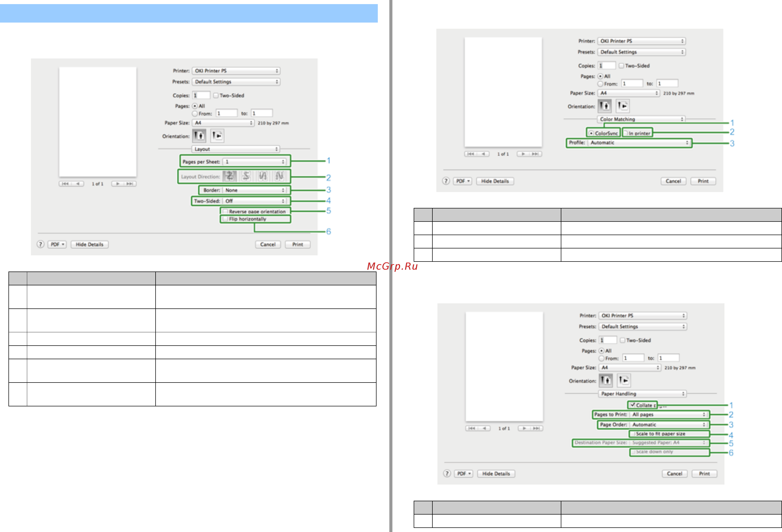Viewport: 782px width, 532px height.
Task: Open help in the Color Matching dialog
Action: point(446,181)
